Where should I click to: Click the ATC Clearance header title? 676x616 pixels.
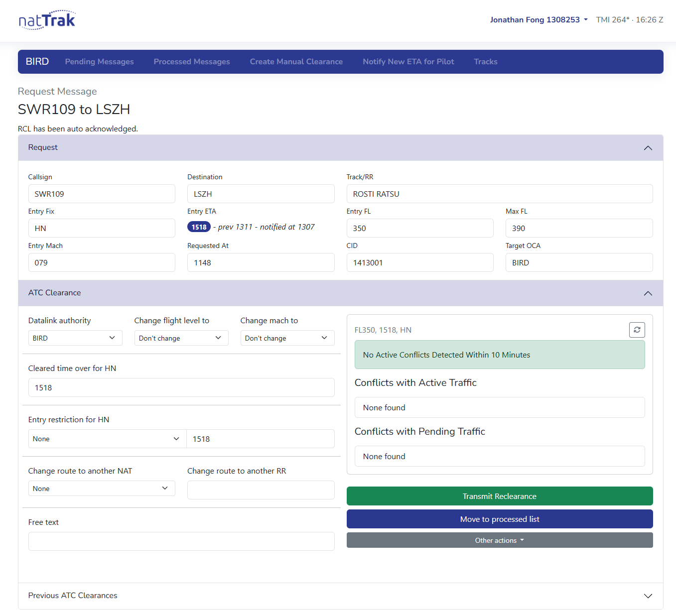coord(54,293)
